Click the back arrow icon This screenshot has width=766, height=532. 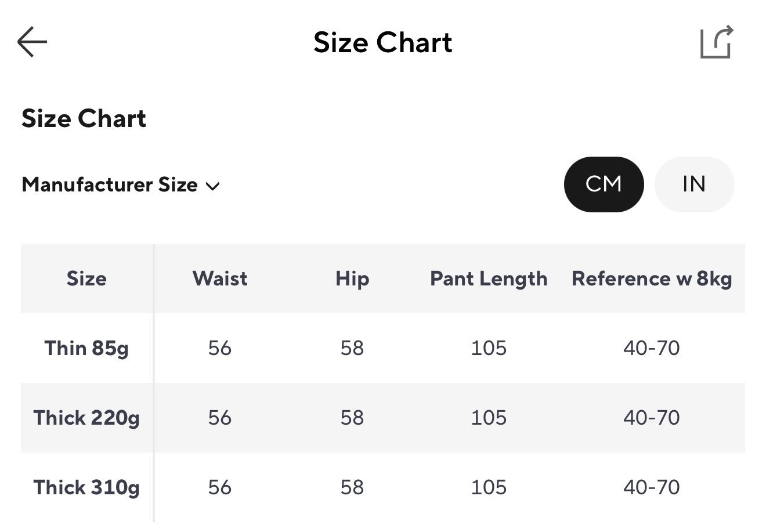pos(32,41)
